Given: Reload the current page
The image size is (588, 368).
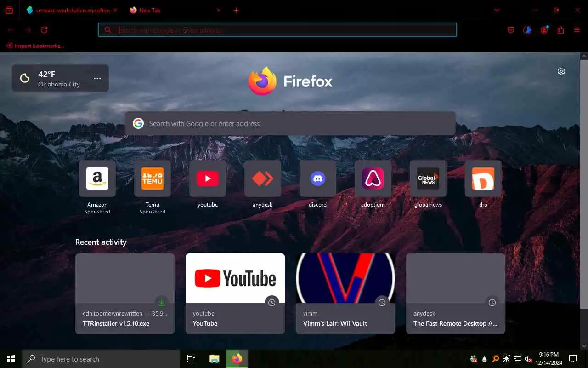Looking at the screenshot, I should point(44,30).
